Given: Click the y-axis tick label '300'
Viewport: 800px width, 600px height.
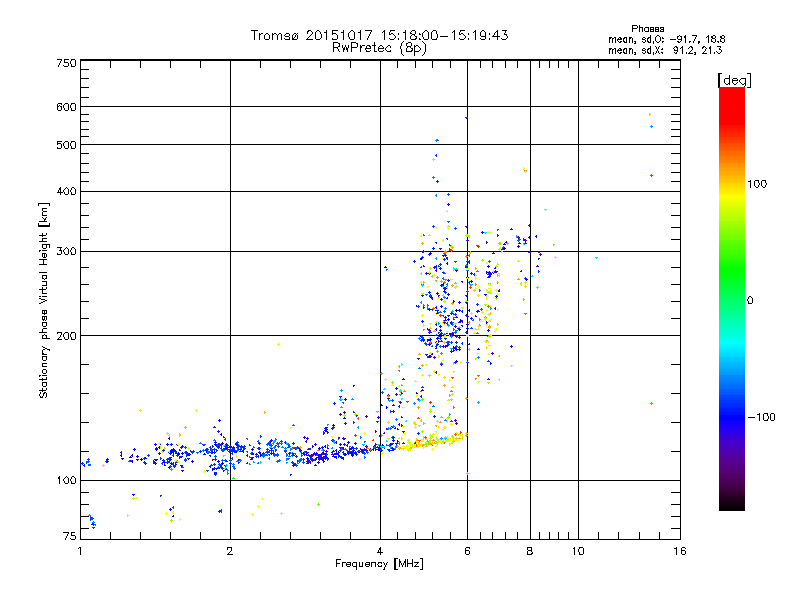Looking at the screenshot, I should point(66,252).
